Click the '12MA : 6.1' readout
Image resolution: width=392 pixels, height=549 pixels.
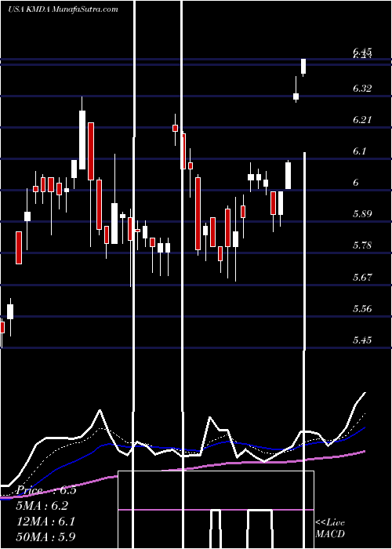[45, 521]
